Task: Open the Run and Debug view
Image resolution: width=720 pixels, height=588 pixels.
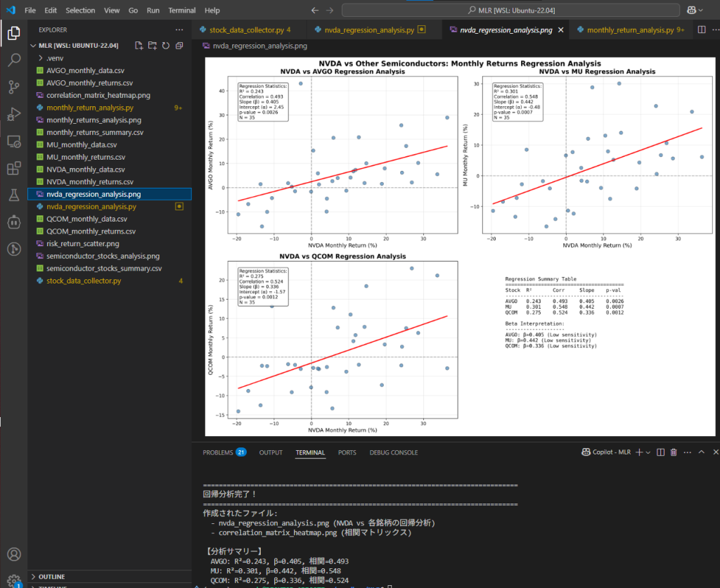Action: click(14, 114)
